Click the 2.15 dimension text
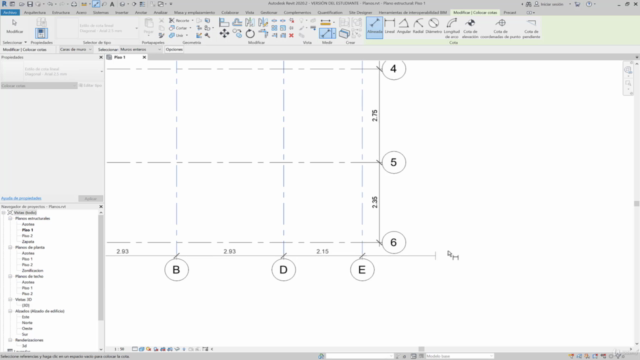This screenshot has height=360, width=640. click(x=322, y=251)
